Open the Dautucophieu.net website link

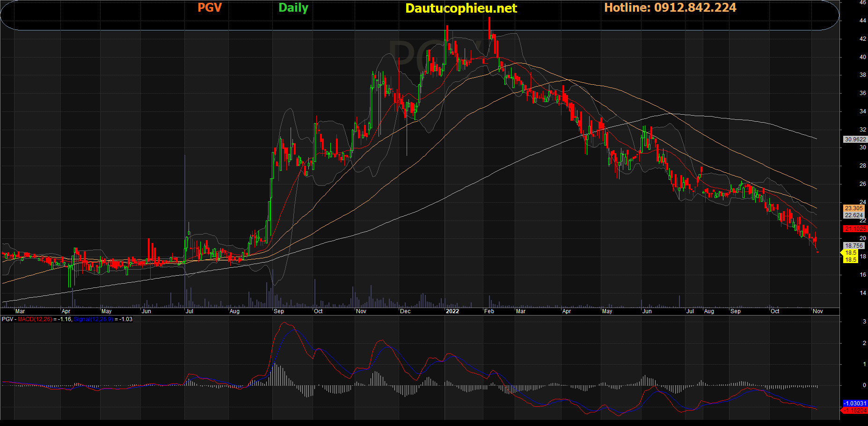(460, 8)
